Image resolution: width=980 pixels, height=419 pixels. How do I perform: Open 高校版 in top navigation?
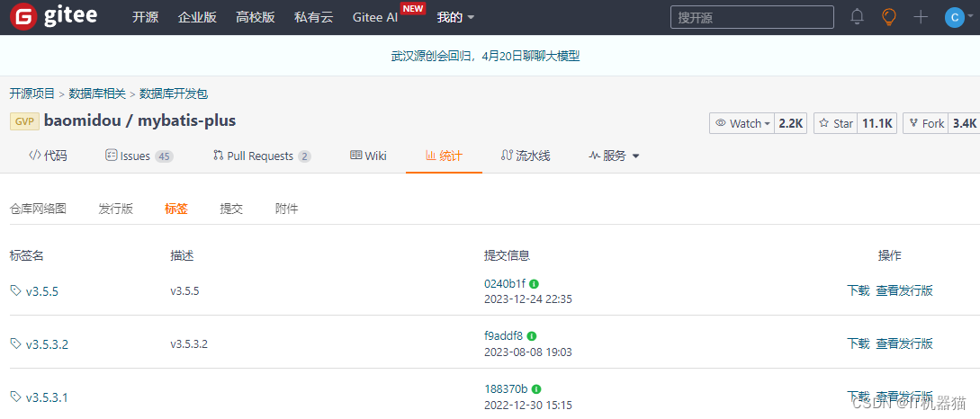click(255, 17)
